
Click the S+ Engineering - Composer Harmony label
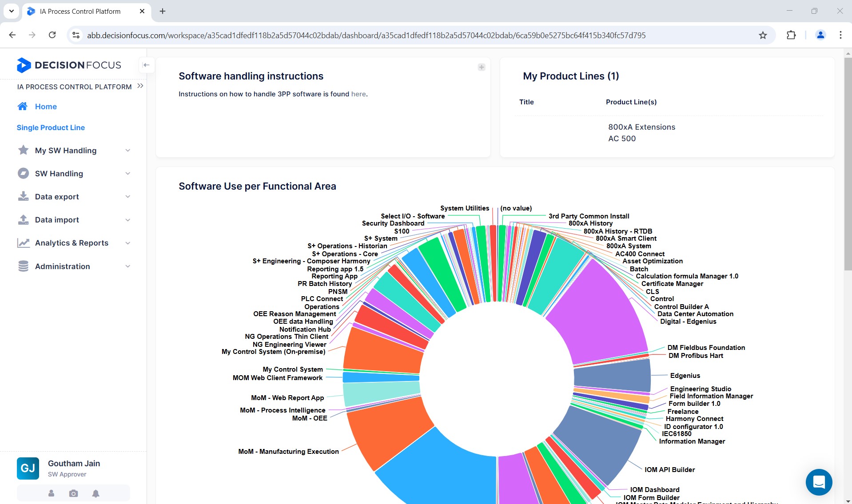click(x=311, y=261)
